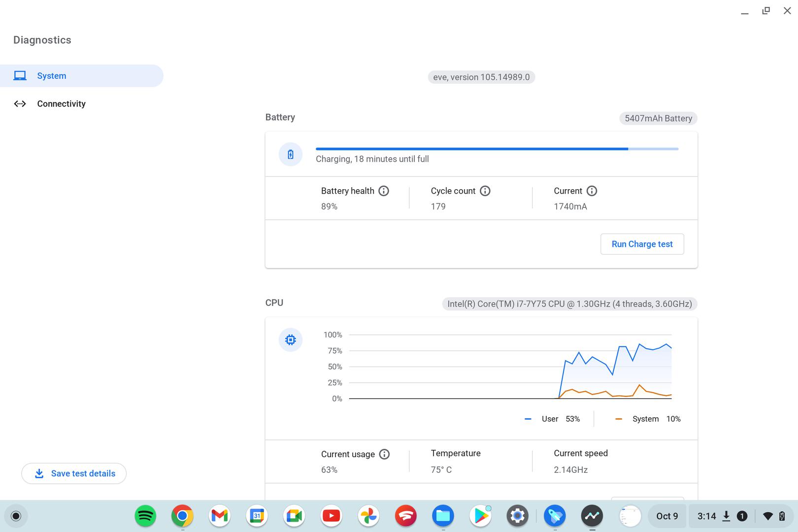Click the 5407mAh Battery label
Viewport: 798px width, 532px height.
658,118
